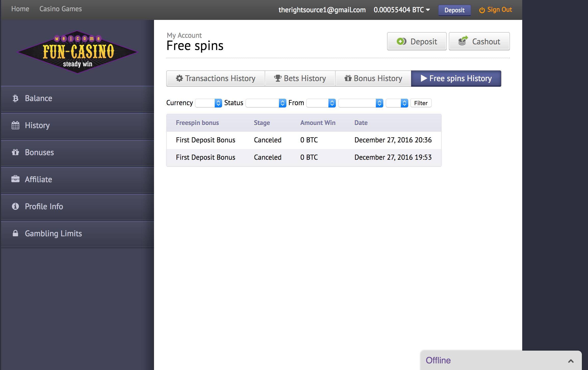
Task: Select the December 27, 2016 20:36 row
Action: pos(304,140)
